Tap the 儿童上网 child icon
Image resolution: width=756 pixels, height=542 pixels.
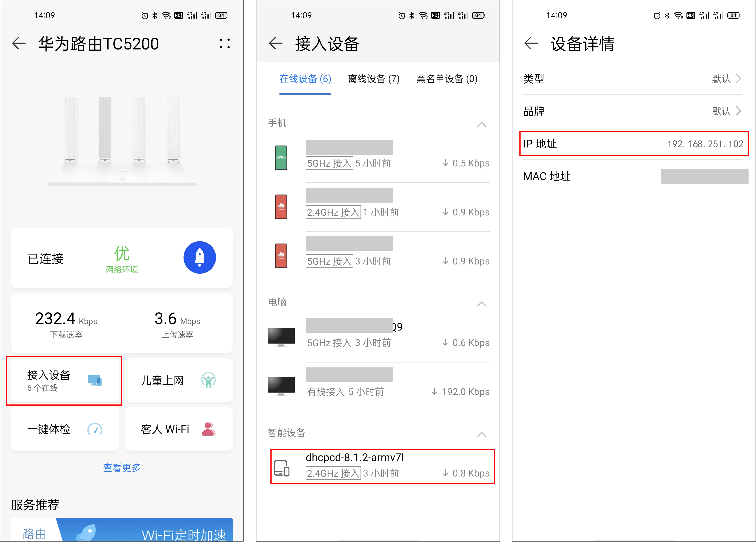[208, 380]
